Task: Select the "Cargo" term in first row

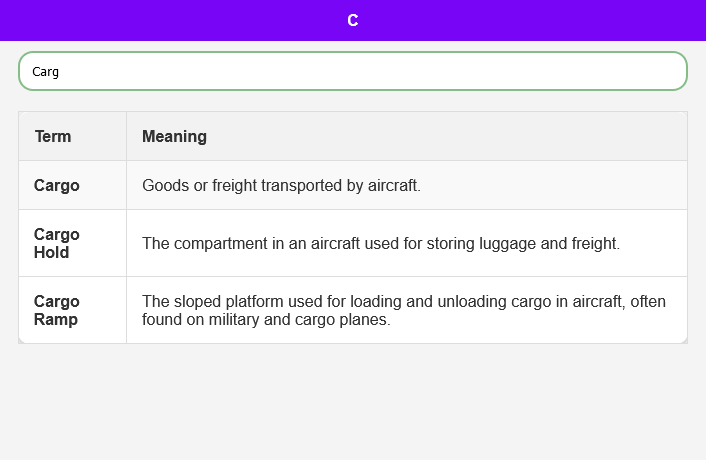Action: [x=57, y=185]
